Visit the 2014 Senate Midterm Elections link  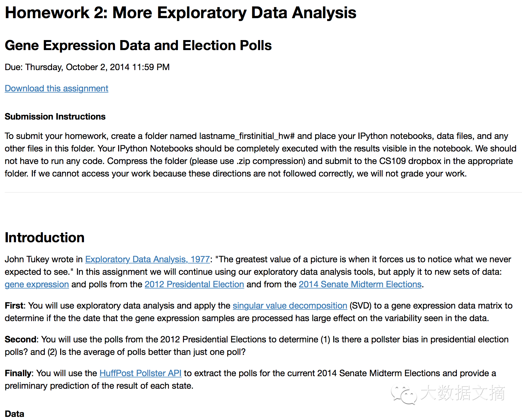click(360, 284)
